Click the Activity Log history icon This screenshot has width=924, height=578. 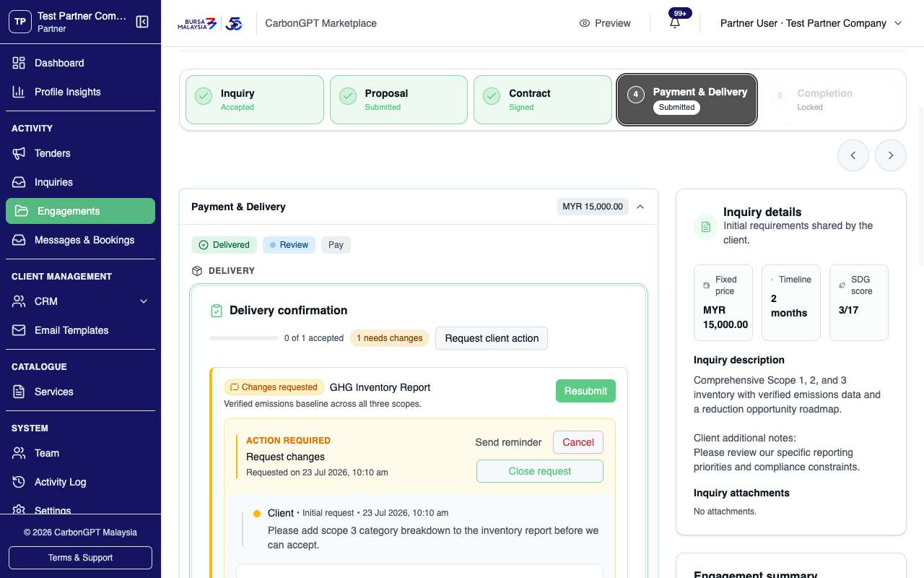(x=19, y=482)
